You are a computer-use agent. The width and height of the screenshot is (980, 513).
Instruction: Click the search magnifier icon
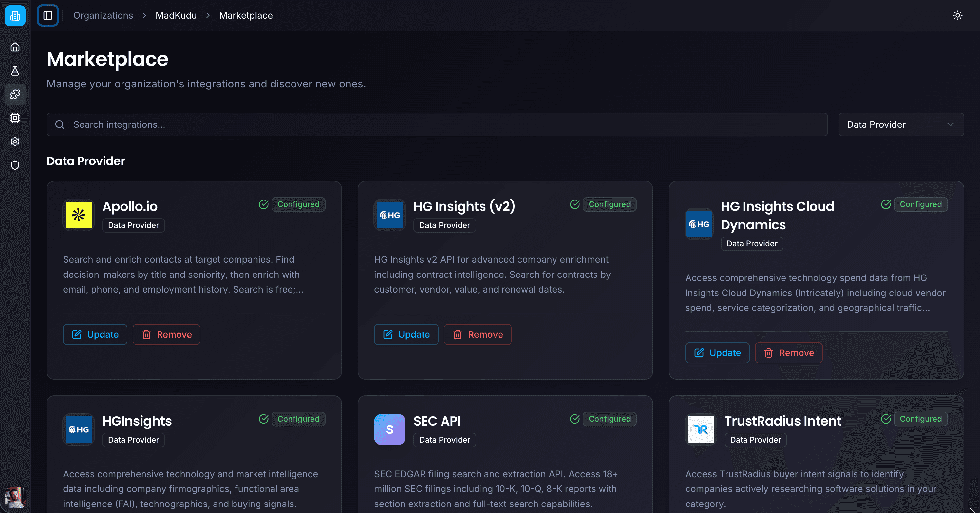(x=60, y=124)
